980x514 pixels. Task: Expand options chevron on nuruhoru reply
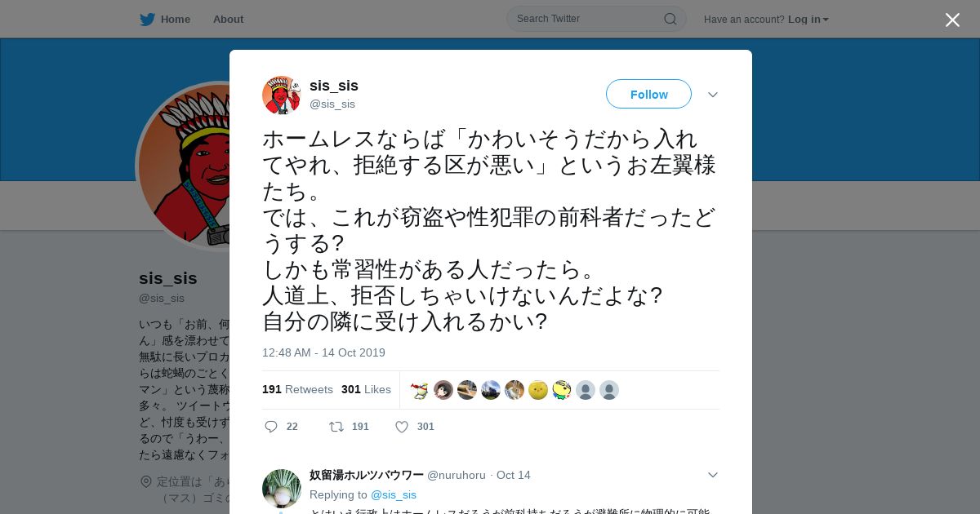coord(713,475)
